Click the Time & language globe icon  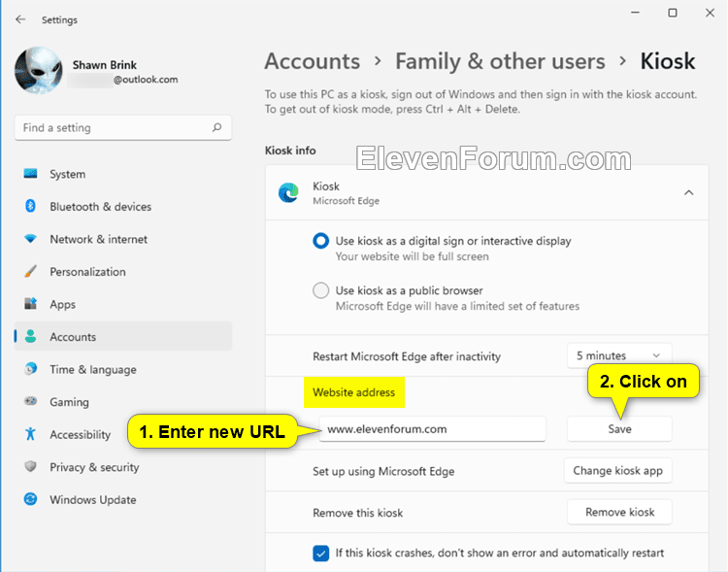pyautogui.click(x=31, y=369)
